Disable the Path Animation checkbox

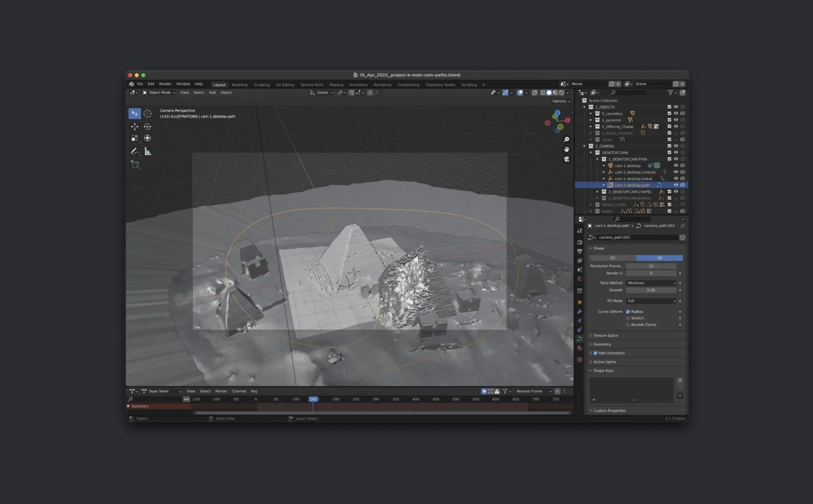click(x=595, y=353)
